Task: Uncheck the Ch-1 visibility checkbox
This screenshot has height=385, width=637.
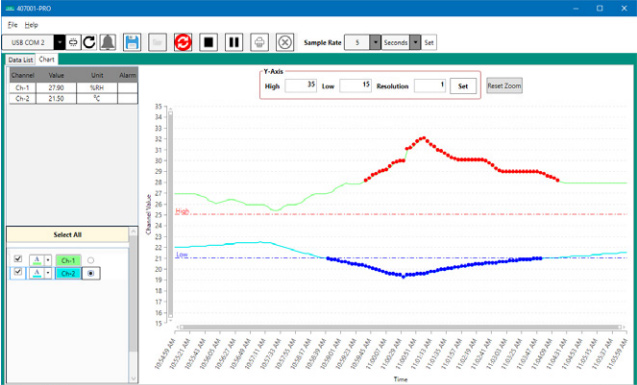Action: pos(18,259)
